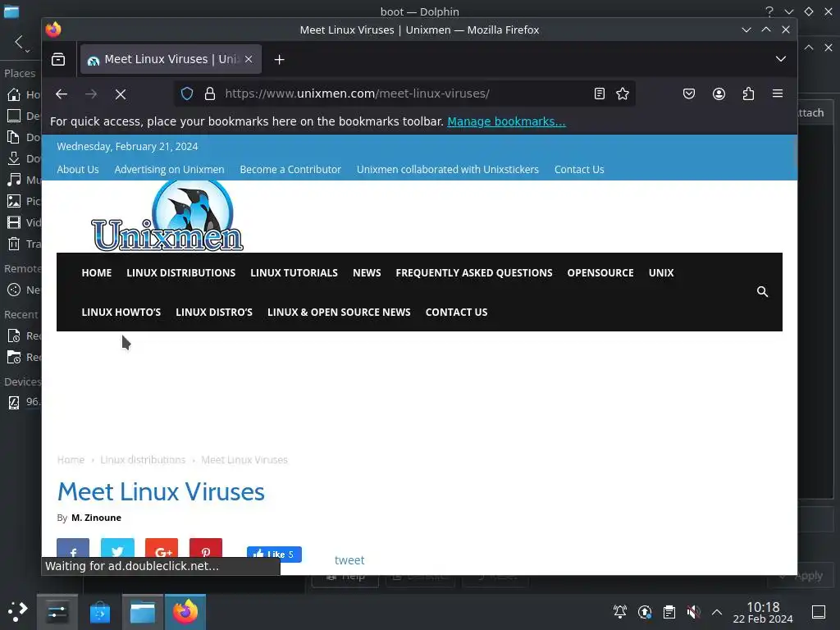Share article on Twitter icon
840x630 pixels.
coord(117,550)
